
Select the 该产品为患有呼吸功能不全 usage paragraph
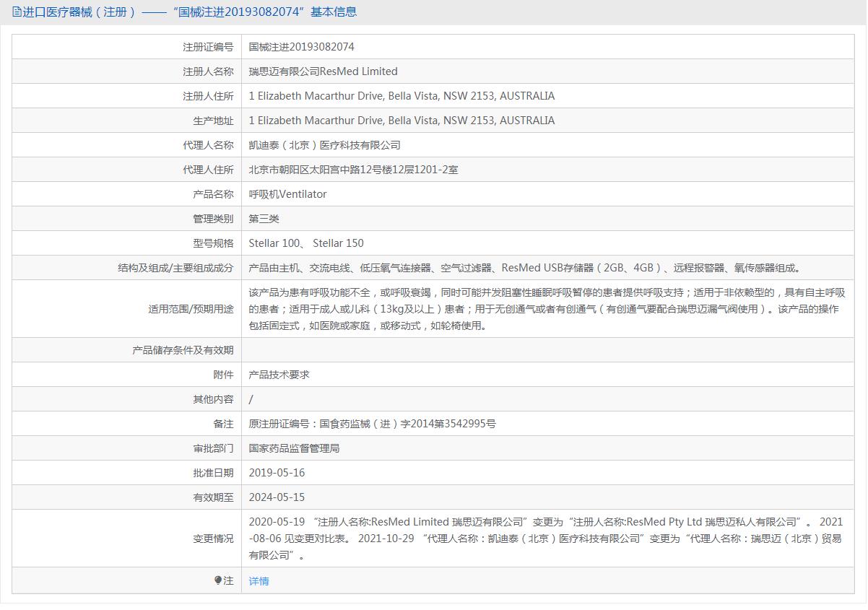tap(547, 309)
